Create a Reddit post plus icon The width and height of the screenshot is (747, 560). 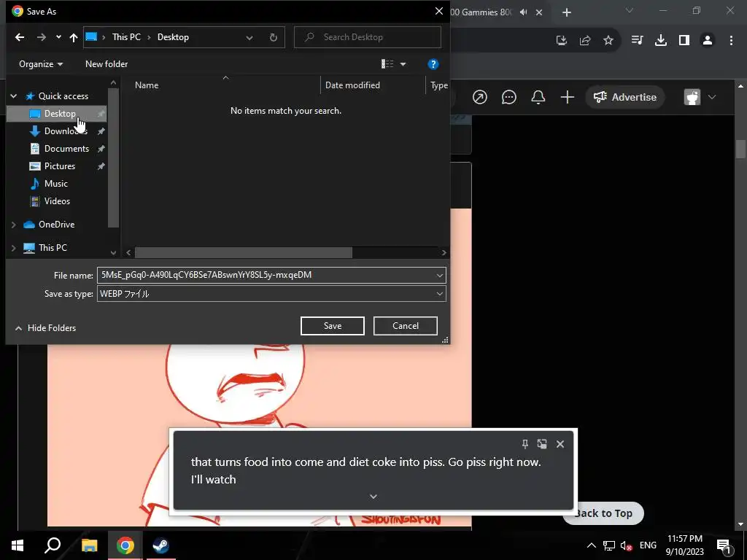[x=568, y=97]
